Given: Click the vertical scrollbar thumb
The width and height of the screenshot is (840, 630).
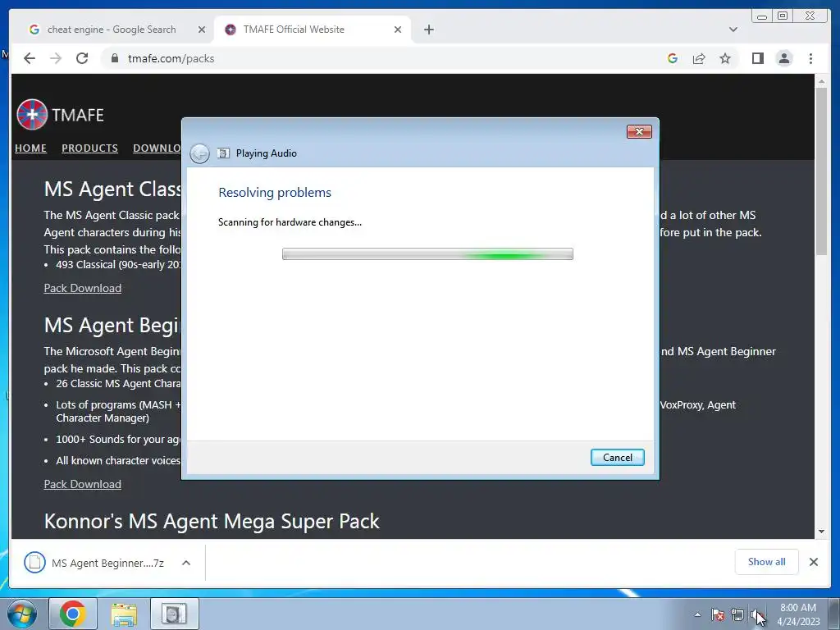Looking at the screenshot, I should click(822, 171).
